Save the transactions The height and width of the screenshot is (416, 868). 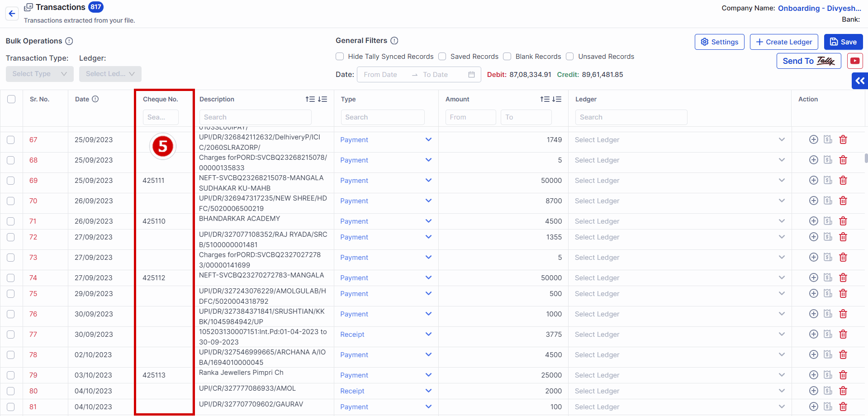coord(843,42)
